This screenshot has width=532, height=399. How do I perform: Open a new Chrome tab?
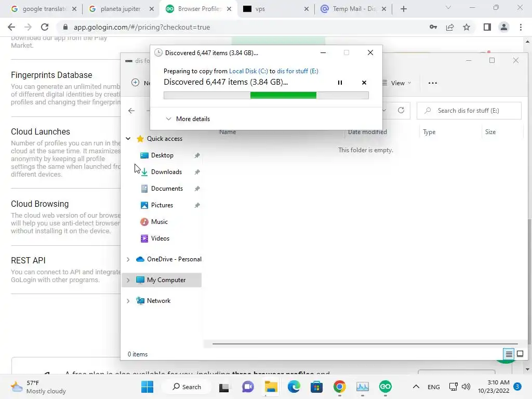pyautogui.click(x=403, y=9)
